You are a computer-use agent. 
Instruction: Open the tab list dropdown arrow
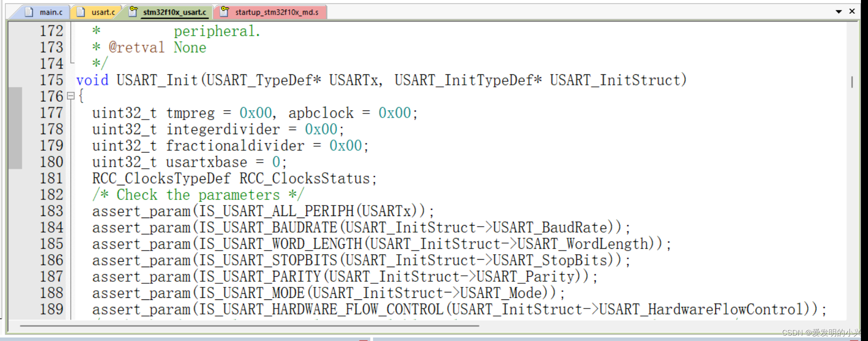[839, 12]
